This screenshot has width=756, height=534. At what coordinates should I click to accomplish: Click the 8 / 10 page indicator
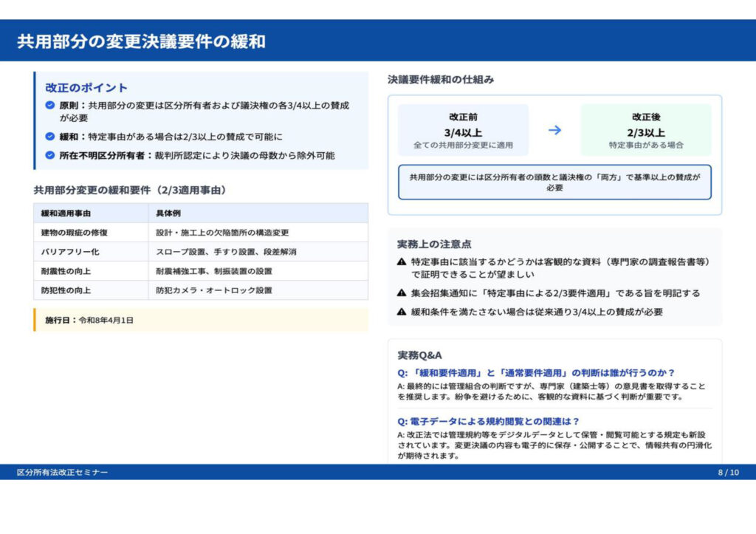727,472
